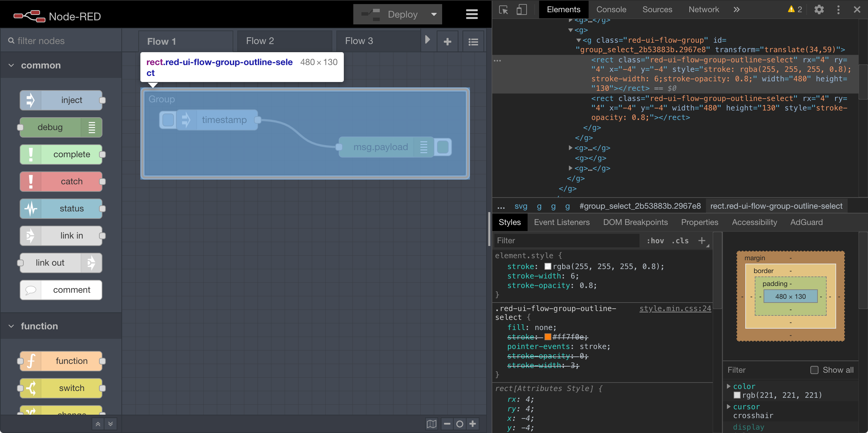Click the Deploy button
This screenshot has height=433, width=868.
tap(402, 14)
